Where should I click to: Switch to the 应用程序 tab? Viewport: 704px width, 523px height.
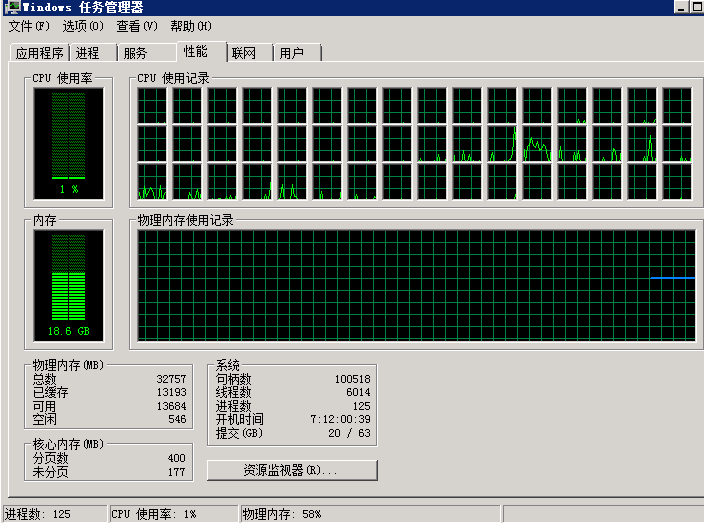[x=40, y=53]
